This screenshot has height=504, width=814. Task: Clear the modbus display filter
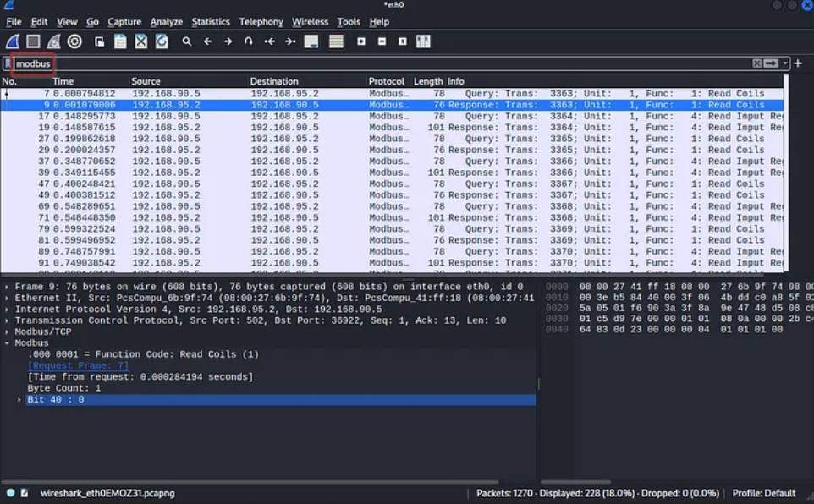coord(757,63)
